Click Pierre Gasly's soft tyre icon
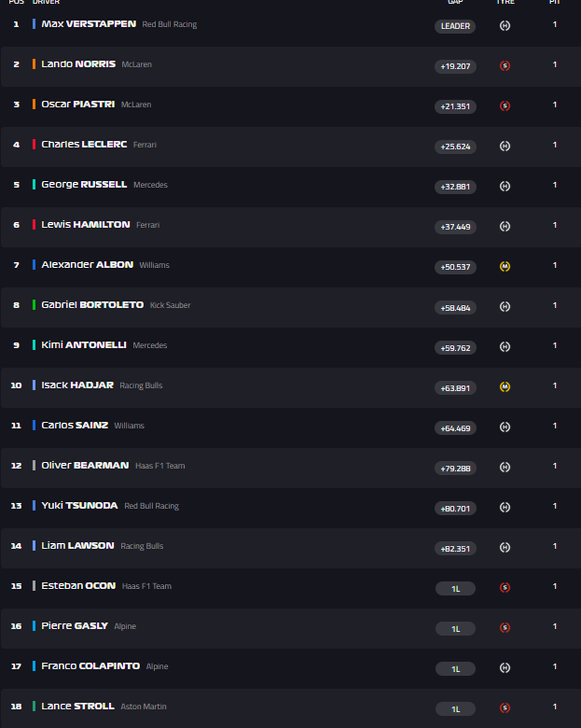581x728 pixels. click(x=505, y=627)
